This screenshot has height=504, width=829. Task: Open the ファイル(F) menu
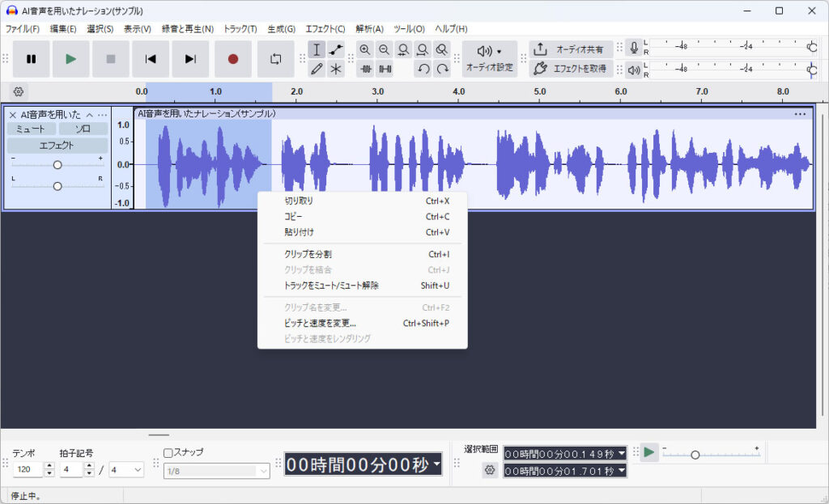click(x=22, y=29)
